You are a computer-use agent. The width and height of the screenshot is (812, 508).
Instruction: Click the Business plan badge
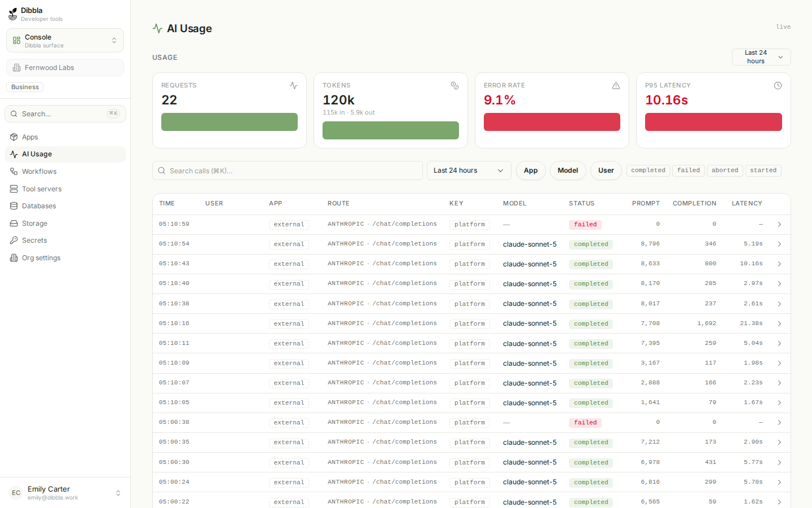[25, 87]
